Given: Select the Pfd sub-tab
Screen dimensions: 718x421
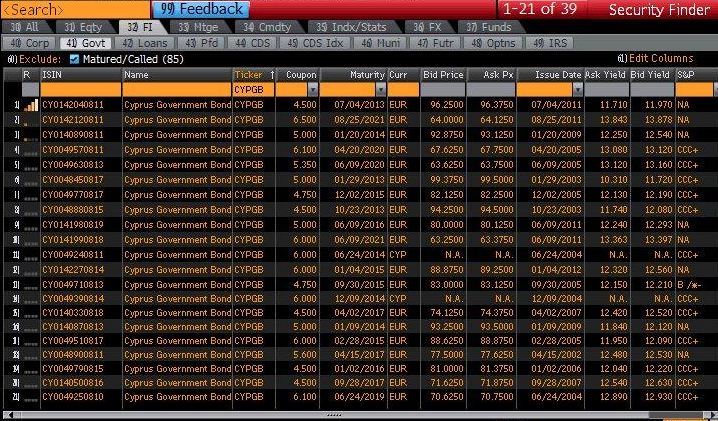Looking at the screenshot, I should point(202,43).
